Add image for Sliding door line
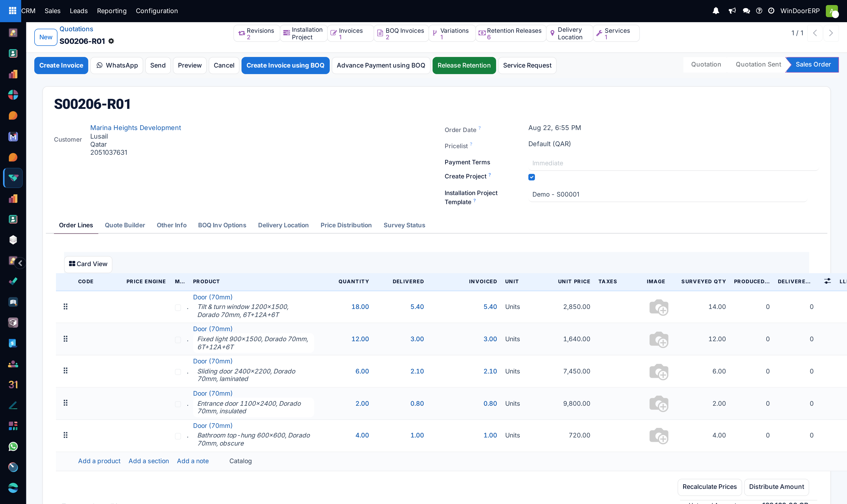847x504 pixels. [x=658, y=371]
